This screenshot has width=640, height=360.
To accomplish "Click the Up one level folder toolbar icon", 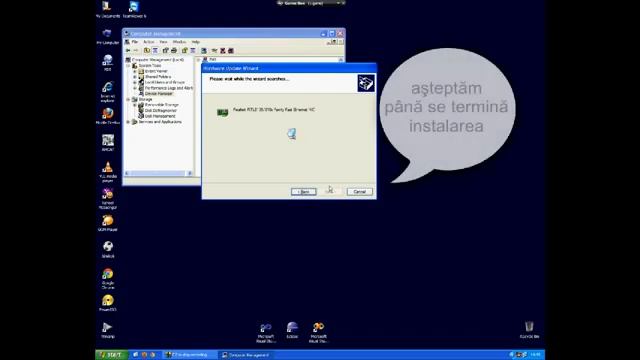I will [147, 51].
